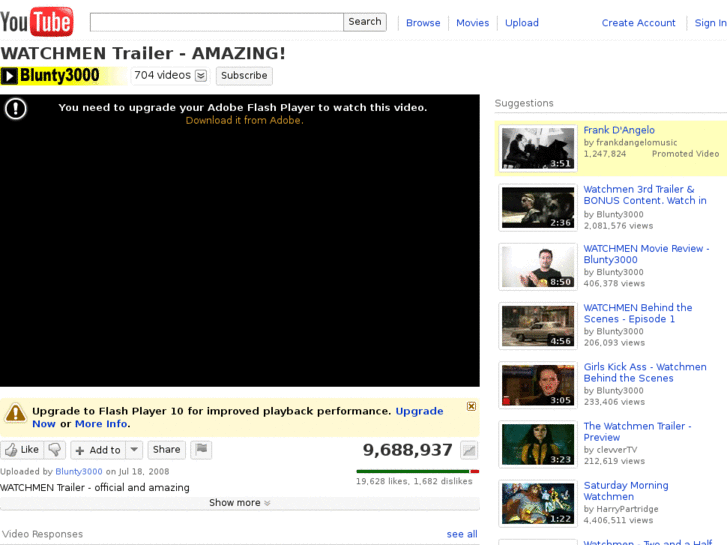The width and height of the screenshot is (727, 545).
Task: Click the thumbs-up Like icon
Action: (12, 449)
